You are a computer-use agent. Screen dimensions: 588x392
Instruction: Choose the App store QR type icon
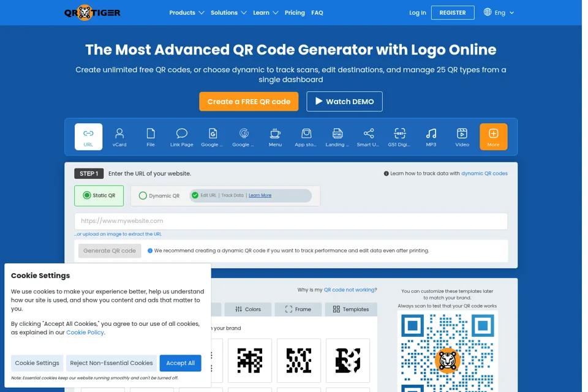306,137
